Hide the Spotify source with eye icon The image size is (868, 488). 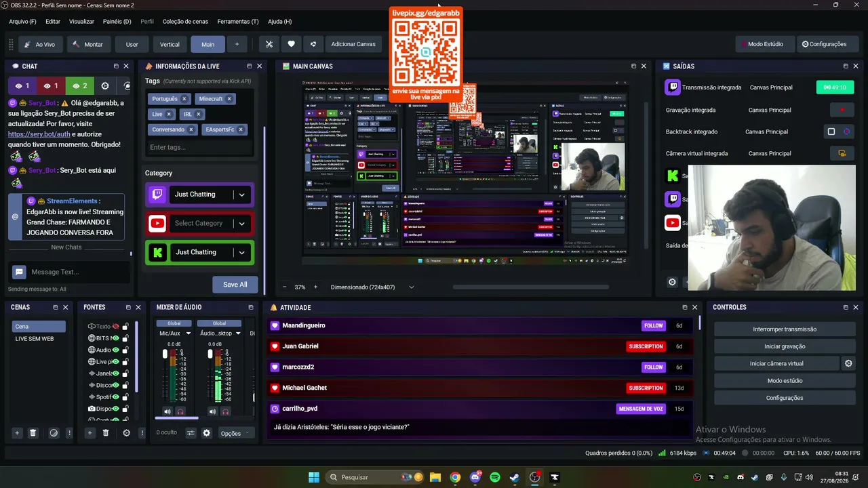coord(116,396)
